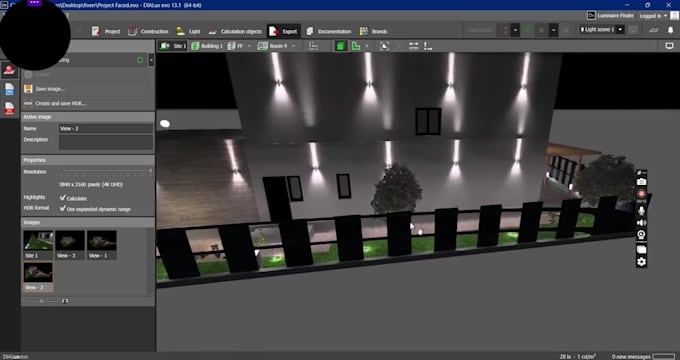Viewport: 680px width, 360px height.
Task: Open the calculation options dropdown arrow
Action: coord(515,30)
